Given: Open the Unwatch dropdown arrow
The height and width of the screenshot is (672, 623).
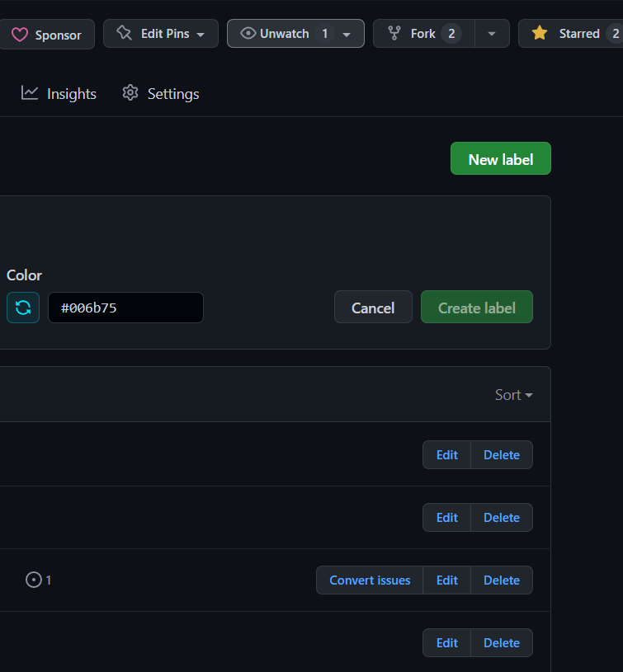Looking at the screenshot, I should pyautogui.click(x=347, y=33).
